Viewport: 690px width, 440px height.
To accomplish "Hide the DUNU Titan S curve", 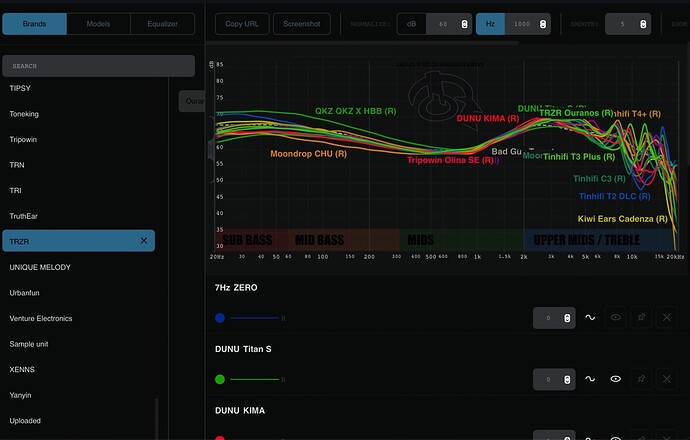I will (616, 379).
